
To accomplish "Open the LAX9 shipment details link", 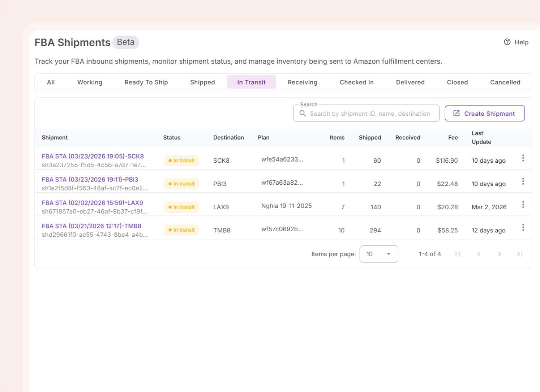I will tap(92, 203).
